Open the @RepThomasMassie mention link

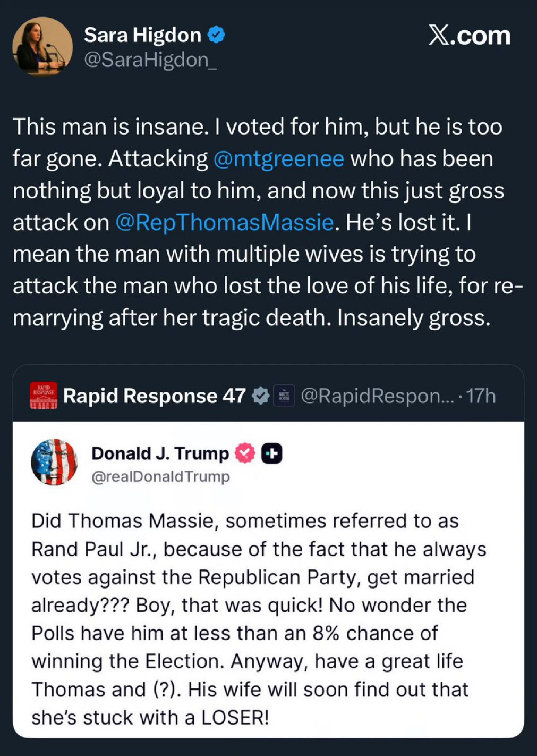tap(225, 222)
